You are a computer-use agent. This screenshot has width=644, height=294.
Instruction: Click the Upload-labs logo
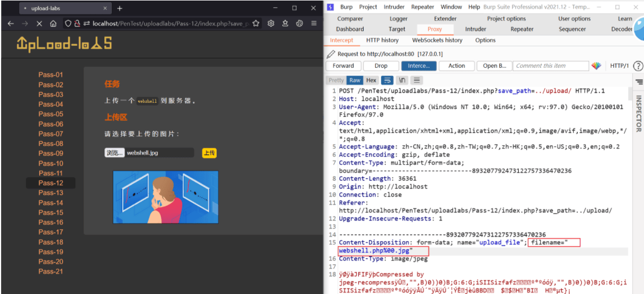click(64, 43)
